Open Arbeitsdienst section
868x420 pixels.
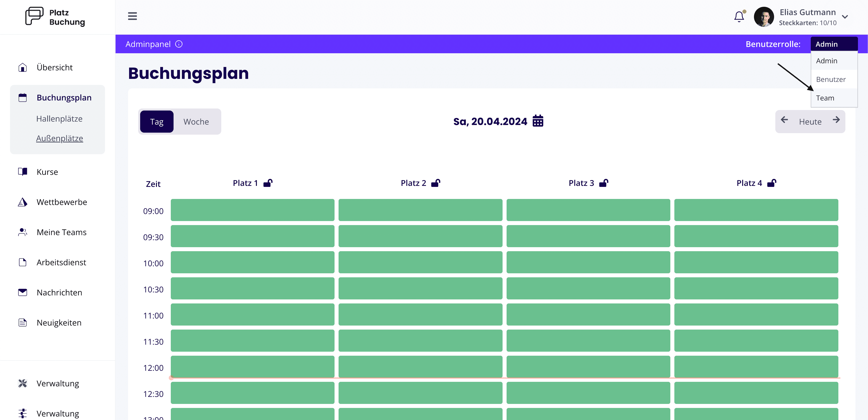61,262
